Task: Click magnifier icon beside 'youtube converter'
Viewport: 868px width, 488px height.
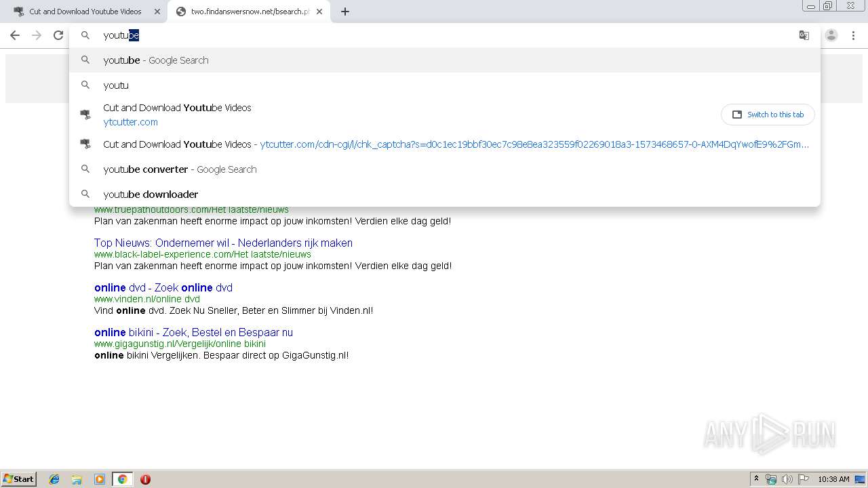Action: click(x=85, y=169)
